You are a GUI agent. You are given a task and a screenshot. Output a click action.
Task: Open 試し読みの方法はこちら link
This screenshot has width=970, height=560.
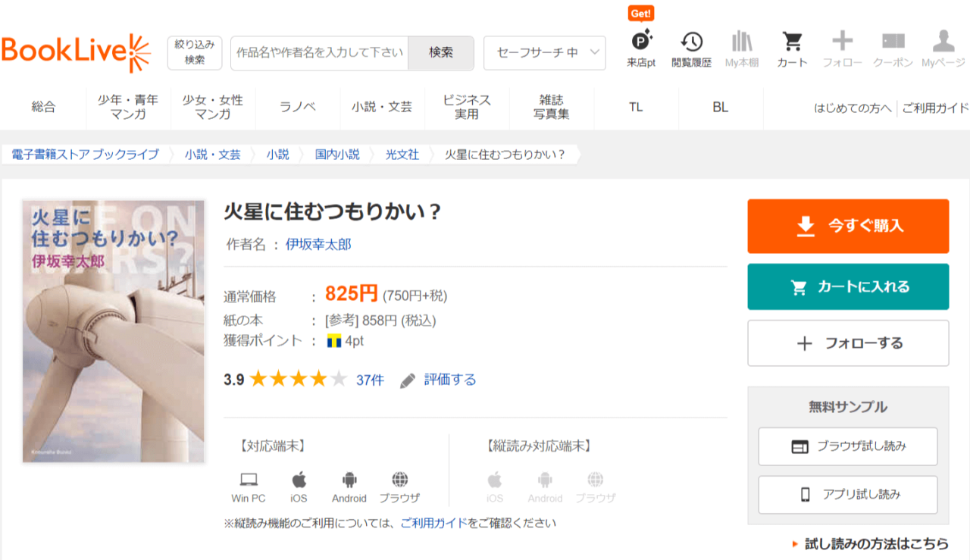876,544
